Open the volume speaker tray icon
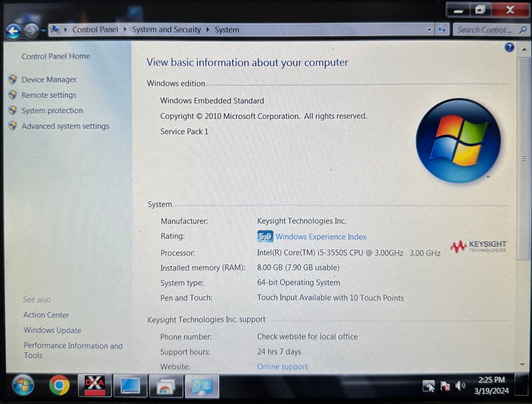 pyautogui.click(x=460, y=386)
